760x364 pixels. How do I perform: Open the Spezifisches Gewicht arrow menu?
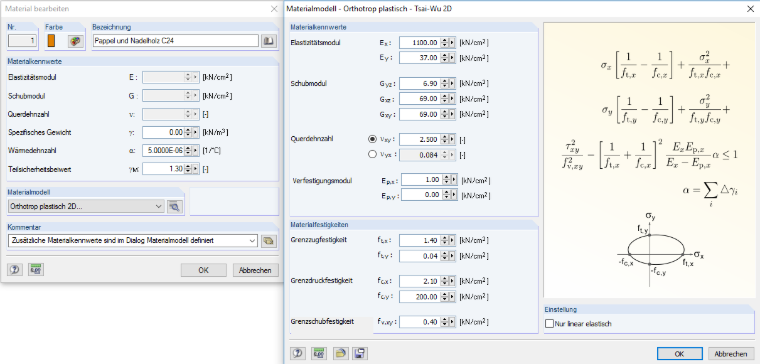coord(195,132)
